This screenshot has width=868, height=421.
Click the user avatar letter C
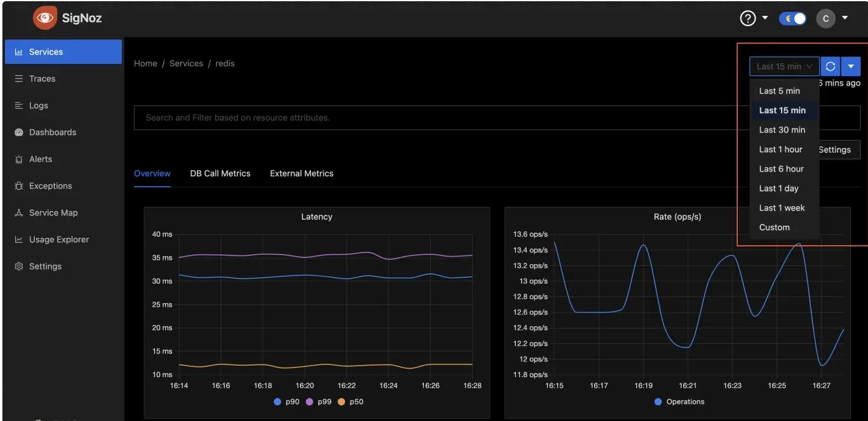[x=825, y=18]
